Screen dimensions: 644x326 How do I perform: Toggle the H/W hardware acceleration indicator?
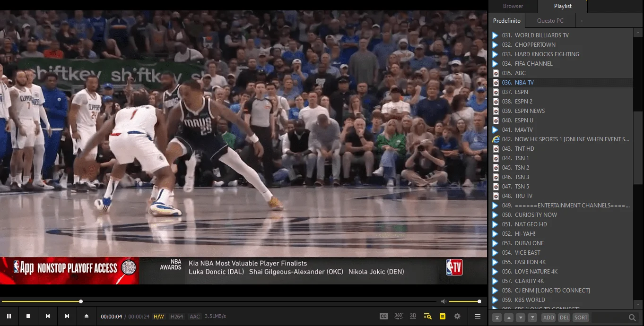158,317
